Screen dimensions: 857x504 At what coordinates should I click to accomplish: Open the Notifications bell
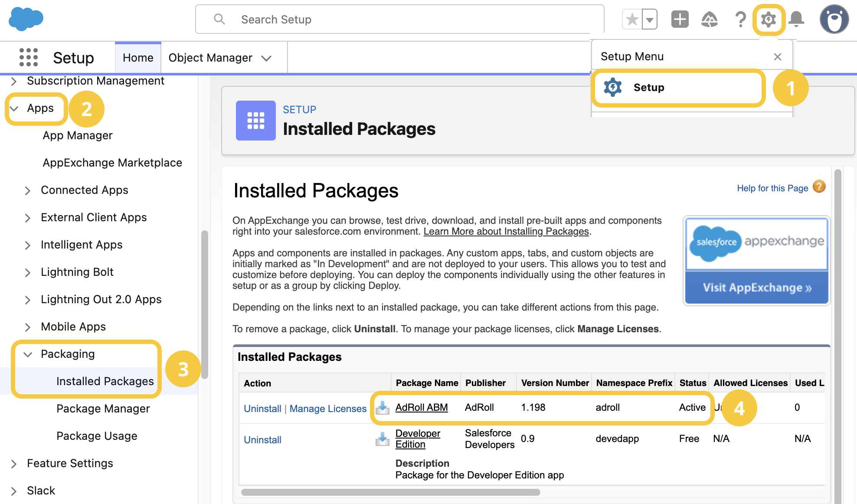click(x=796, y=20)
